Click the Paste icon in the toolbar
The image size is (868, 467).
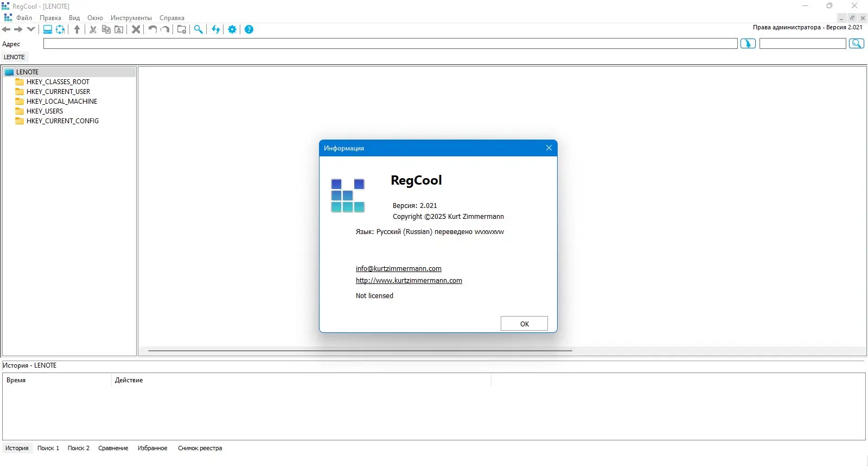pyautogui.click(x=119, y=29)
